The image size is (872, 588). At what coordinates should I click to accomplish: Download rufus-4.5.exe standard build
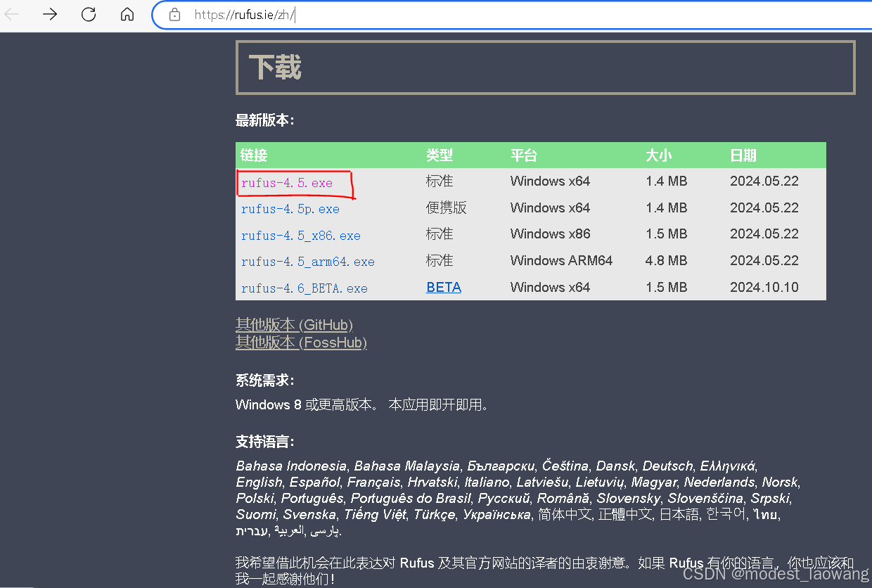point(287,183)
